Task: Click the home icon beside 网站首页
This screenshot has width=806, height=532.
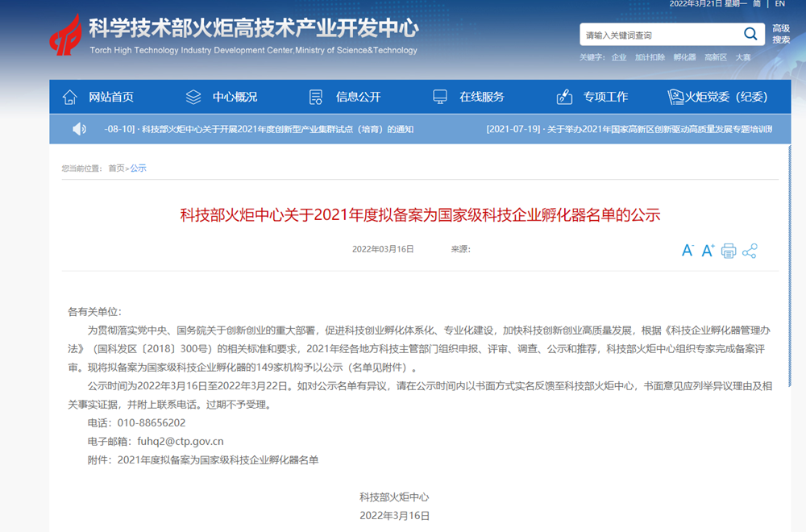Action: click(70, 97)
